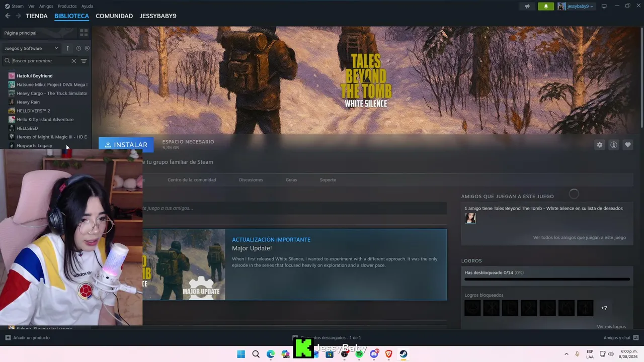Open the Ayuda menu

pyautogui.click(x=88, y=6)
